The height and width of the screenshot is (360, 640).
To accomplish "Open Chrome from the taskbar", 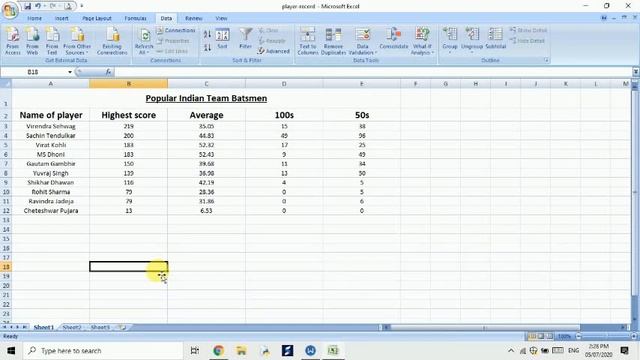I will [218, 351].
